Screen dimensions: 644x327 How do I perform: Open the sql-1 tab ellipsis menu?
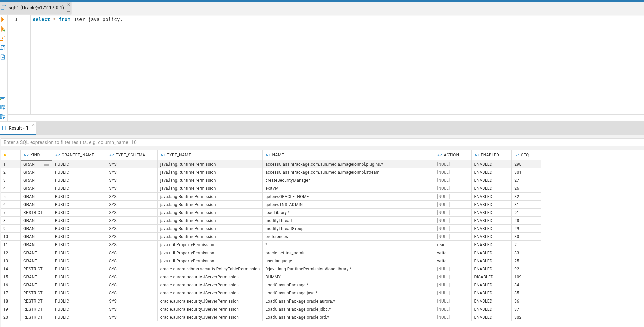(x=69, y=12)
